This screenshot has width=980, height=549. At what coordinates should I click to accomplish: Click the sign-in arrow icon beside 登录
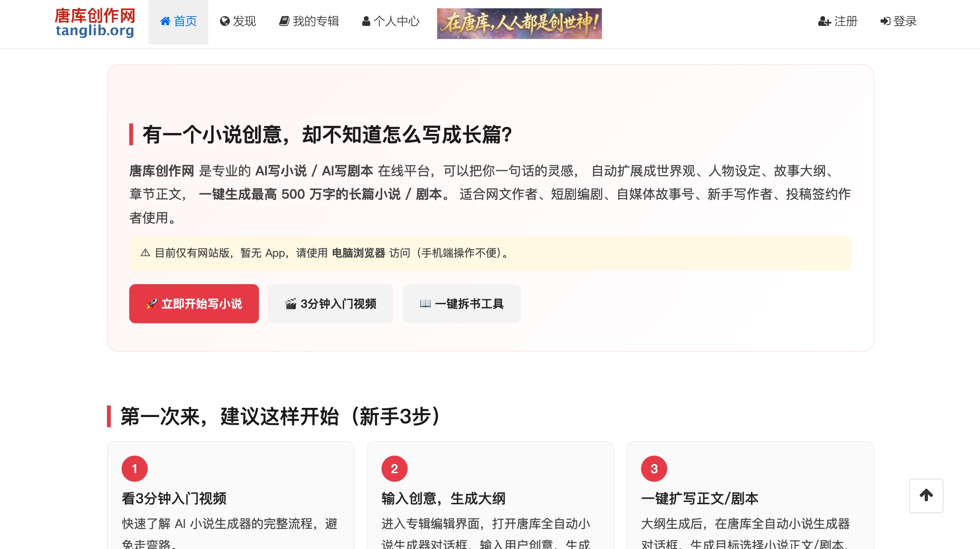click(x=885, y=21)
